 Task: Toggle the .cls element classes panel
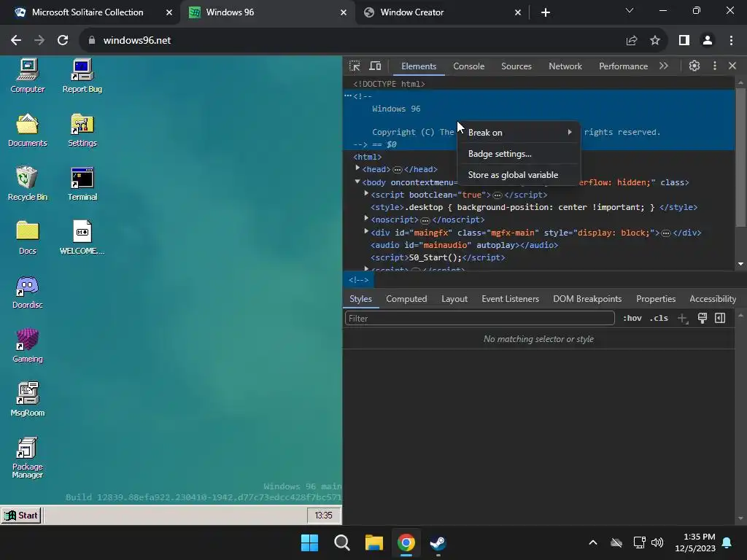(659, 318)
